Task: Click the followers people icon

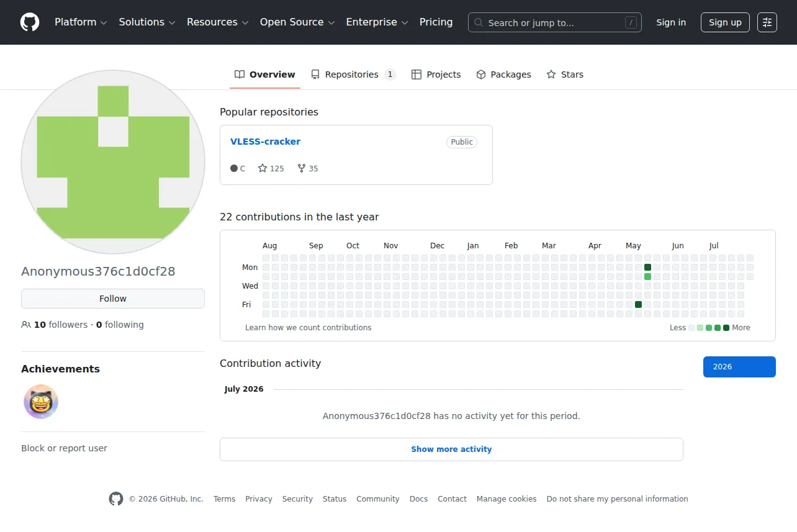Action: point(26,325)
